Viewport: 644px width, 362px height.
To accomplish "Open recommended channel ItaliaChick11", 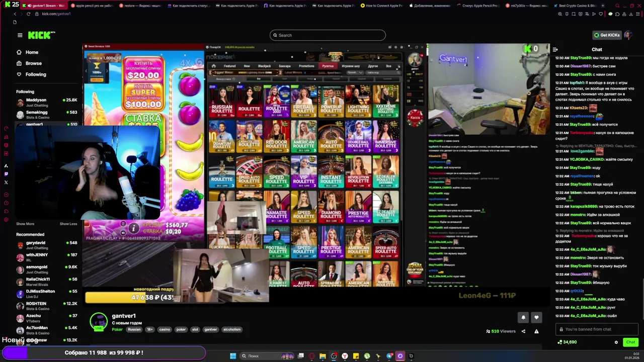I will coord(46,282).
